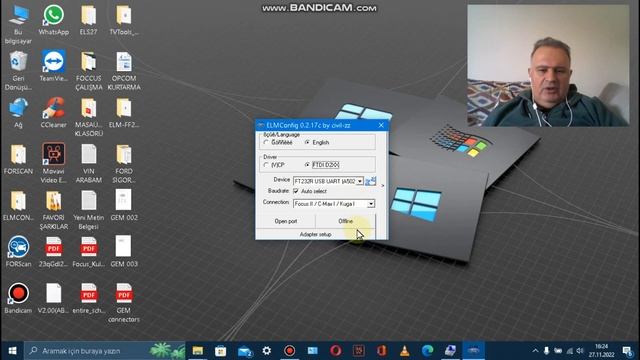Open CCleaner desktop shortcut
The image size is (640, 360).
pyautogui.click(x=53, y=113)
